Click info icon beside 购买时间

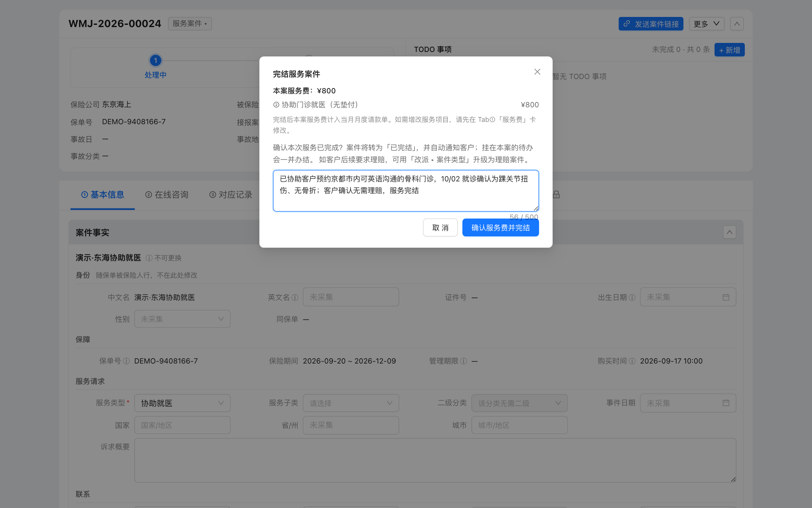(x=632, y=361)
